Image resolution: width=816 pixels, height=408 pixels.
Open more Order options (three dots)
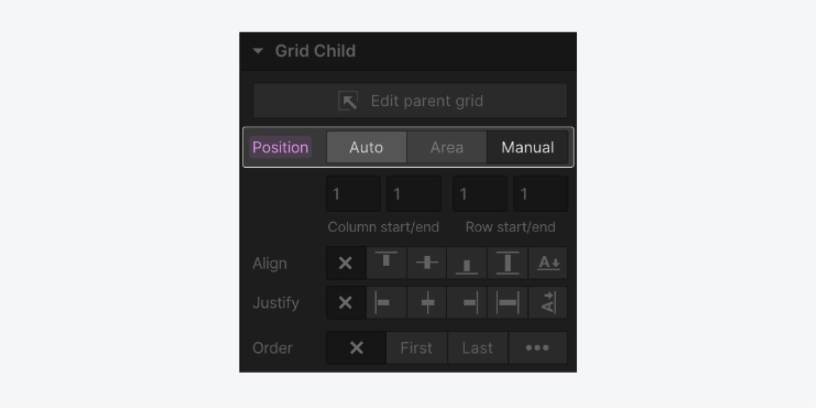pyautogui.click(x=537, y=348)
